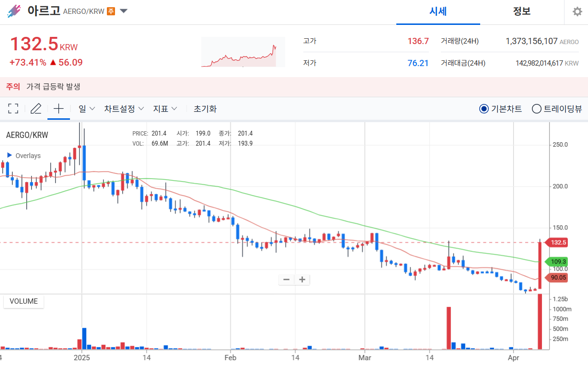Switch to the 시세 tab

438,11
